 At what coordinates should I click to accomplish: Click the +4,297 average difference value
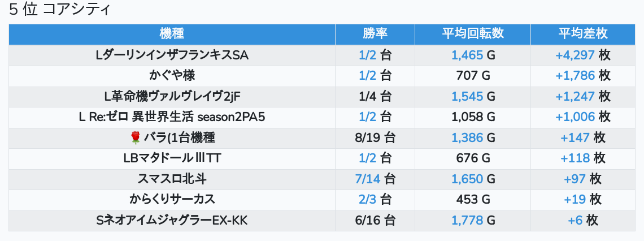575,55
